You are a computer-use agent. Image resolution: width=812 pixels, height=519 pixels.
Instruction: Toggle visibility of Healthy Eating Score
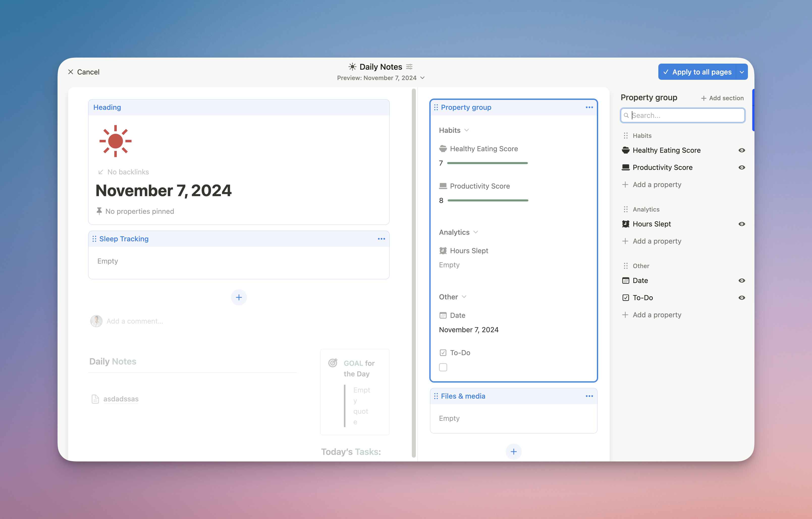(742, 150)
